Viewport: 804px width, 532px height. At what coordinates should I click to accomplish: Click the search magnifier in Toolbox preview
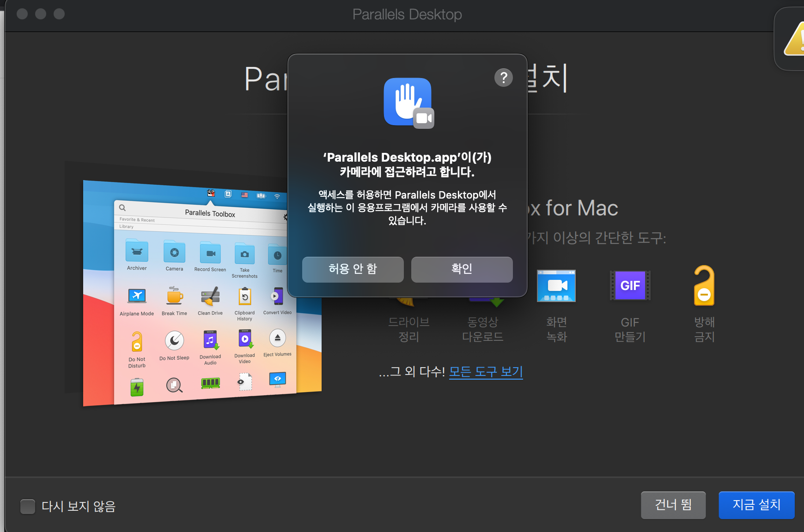coord(122,207)
